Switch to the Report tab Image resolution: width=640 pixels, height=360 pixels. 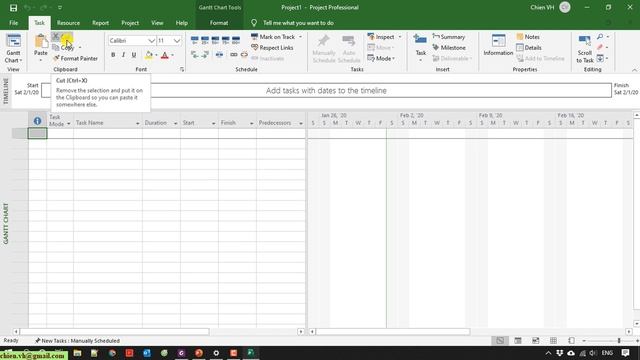pos(100,23)
